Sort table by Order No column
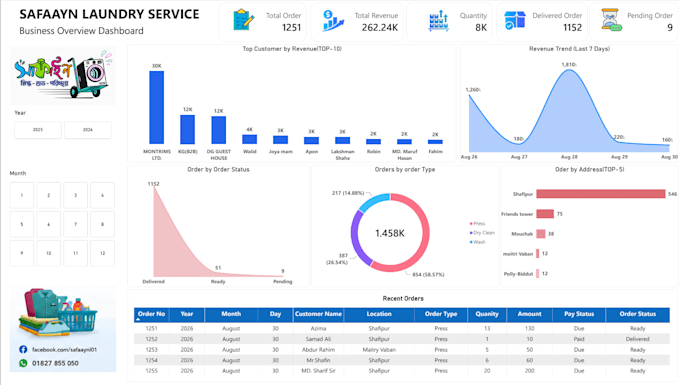 151,314
